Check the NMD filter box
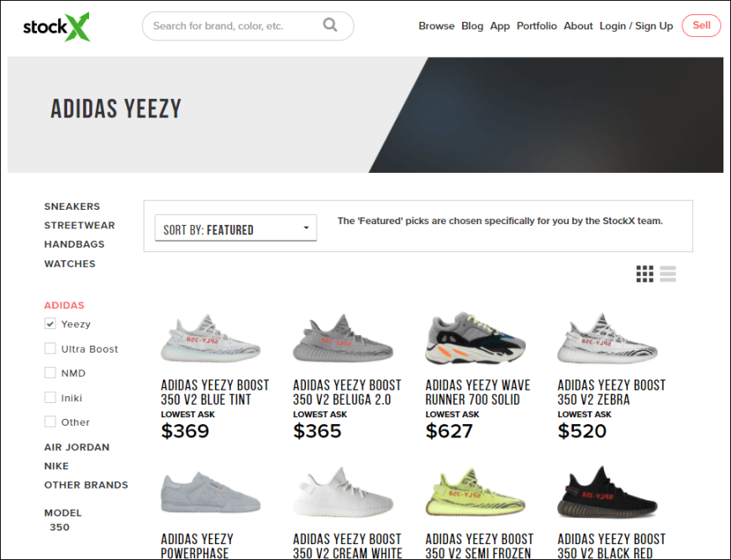 click(x=50, y=373)
